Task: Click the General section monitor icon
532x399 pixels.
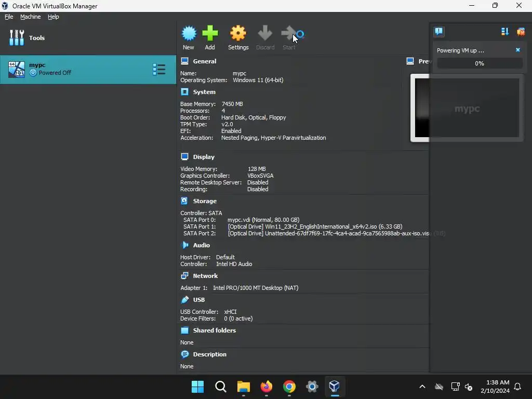Action: tap(184, 61)
